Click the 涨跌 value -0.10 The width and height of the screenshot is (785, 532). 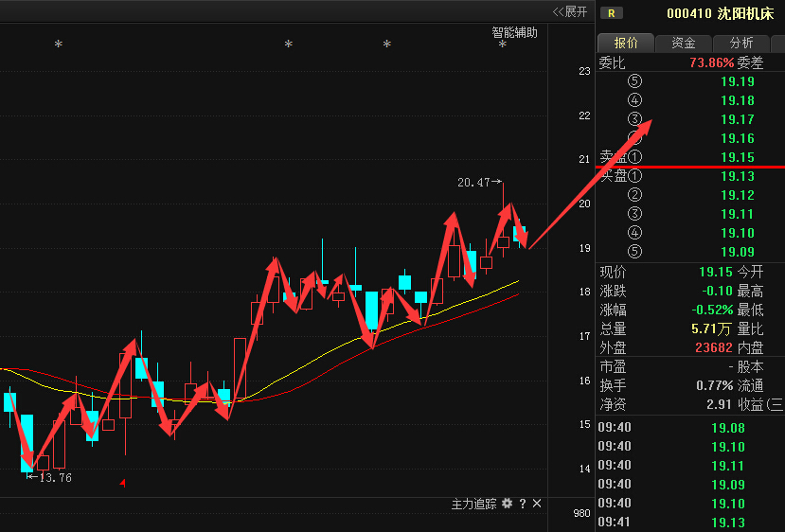click(718, 291)
